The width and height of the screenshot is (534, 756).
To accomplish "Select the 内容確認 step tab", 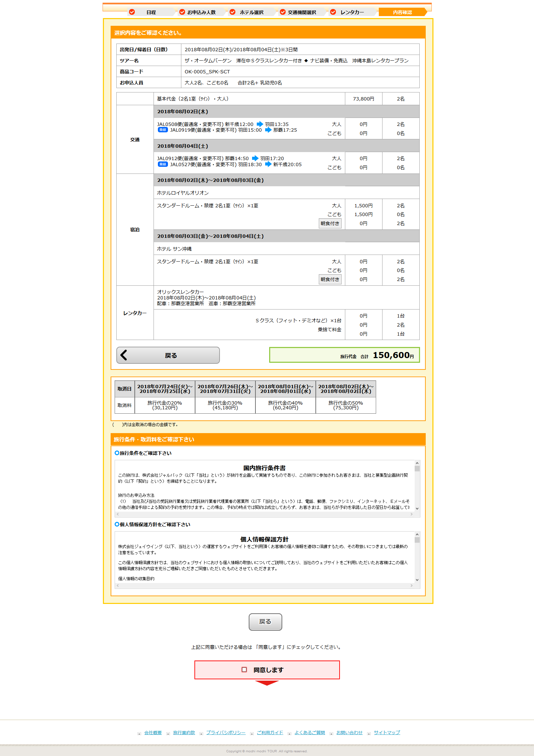I will point(403,12).
